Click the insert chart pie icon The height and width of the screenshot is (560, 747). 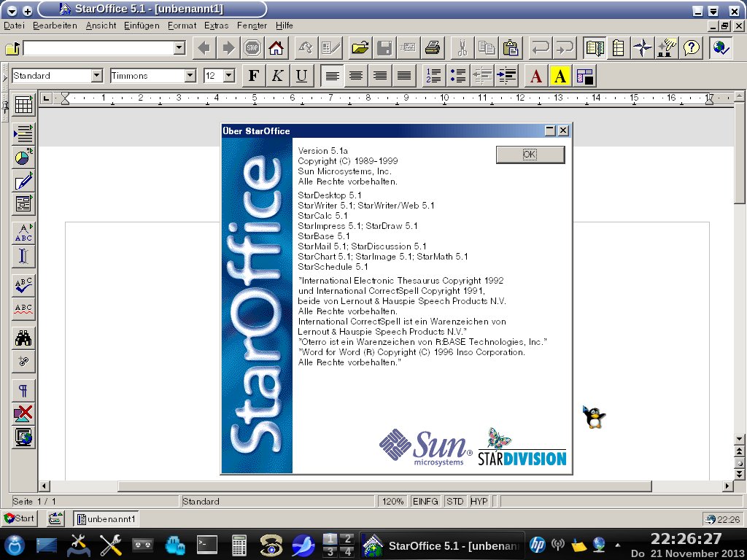point(23,157)
